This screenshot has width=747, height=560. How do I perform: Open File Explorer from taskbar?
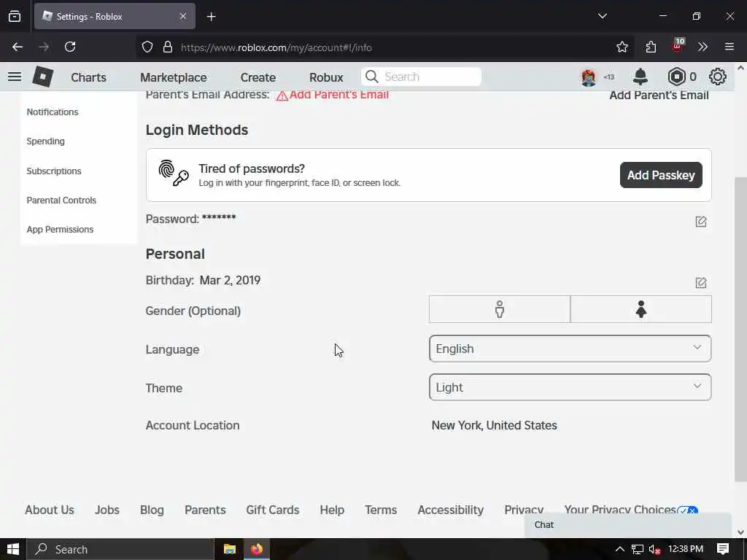230,549
